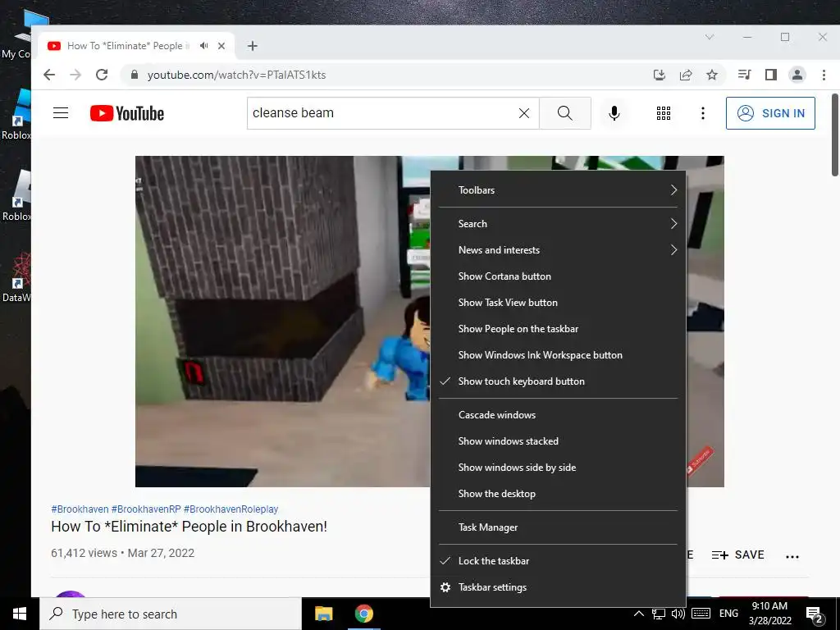Toggle Show People on the taskbar

coord(558,329)
